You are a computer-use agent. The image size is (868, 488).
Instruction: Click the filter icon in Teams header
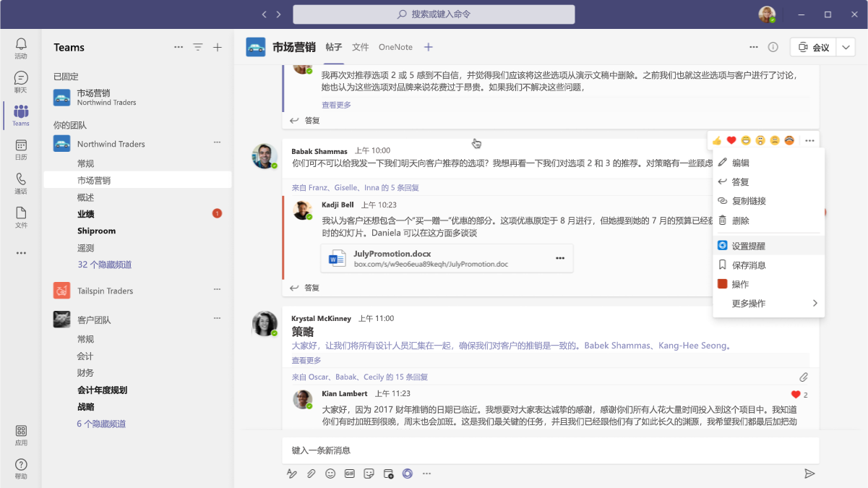click(x=198, y=48)
